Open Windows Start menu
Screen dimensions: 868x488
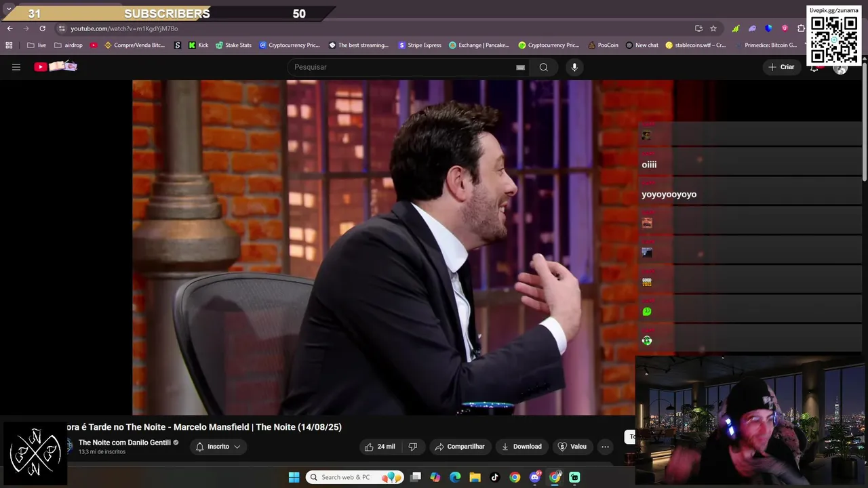[294, 477]
